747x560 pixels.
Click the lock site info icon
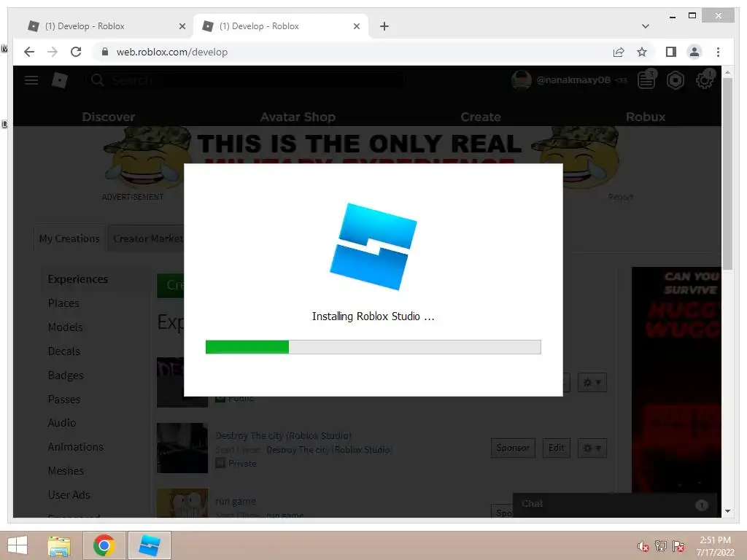click(105, 52)
